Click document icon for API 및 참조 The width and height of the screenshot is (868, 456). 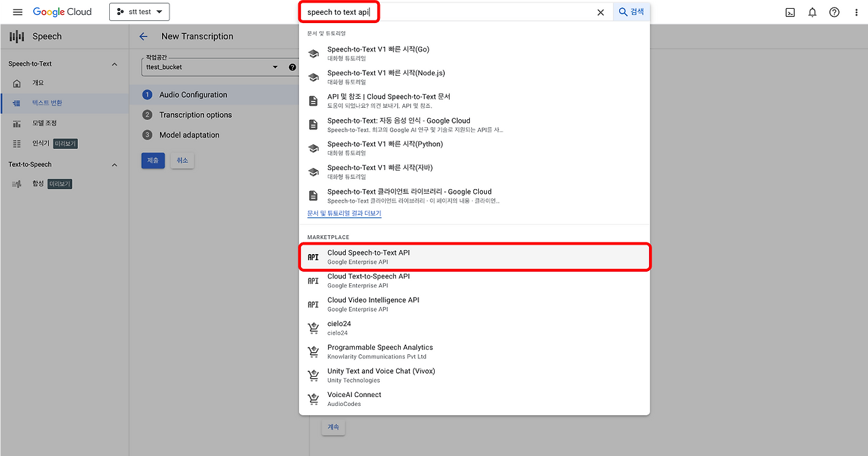(313, 101)
